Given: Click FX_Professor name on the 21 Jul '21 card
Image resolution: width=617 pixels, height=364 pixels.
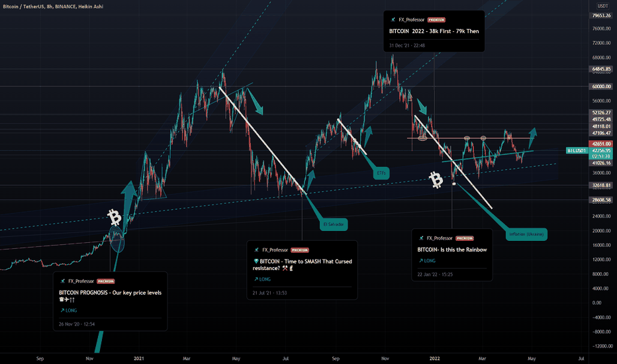Looking at the screenshot, I should tap(275, 250).
